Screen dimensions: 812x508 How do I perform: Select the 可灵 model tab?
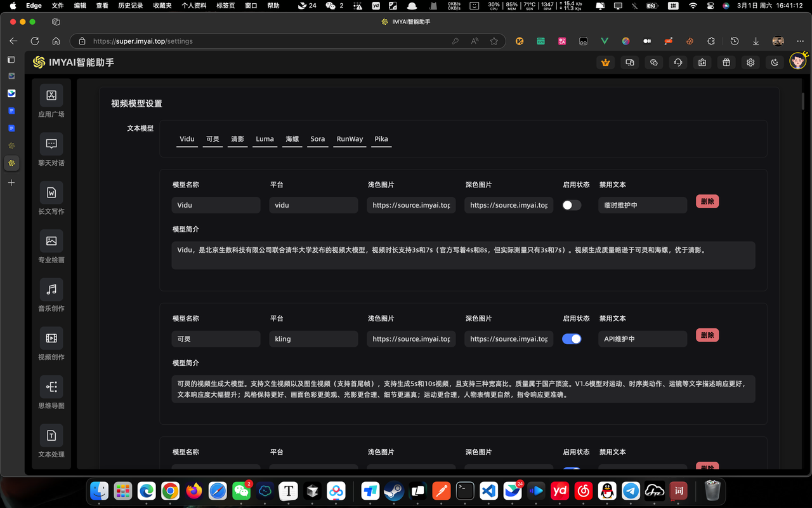coord(213,139)
